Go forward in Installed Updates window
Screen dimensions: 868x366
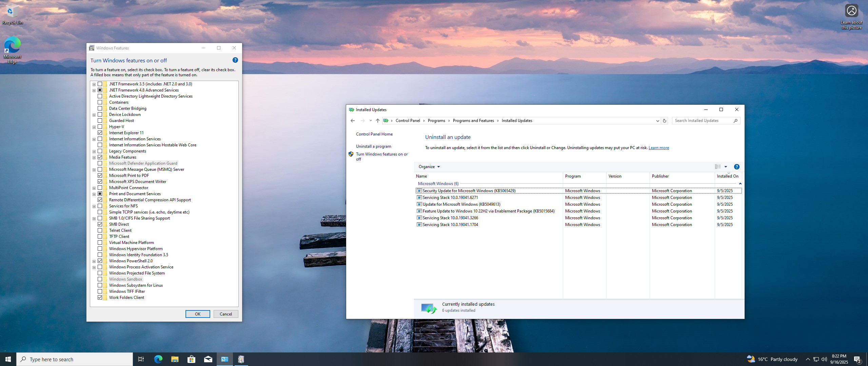[363, 121]
